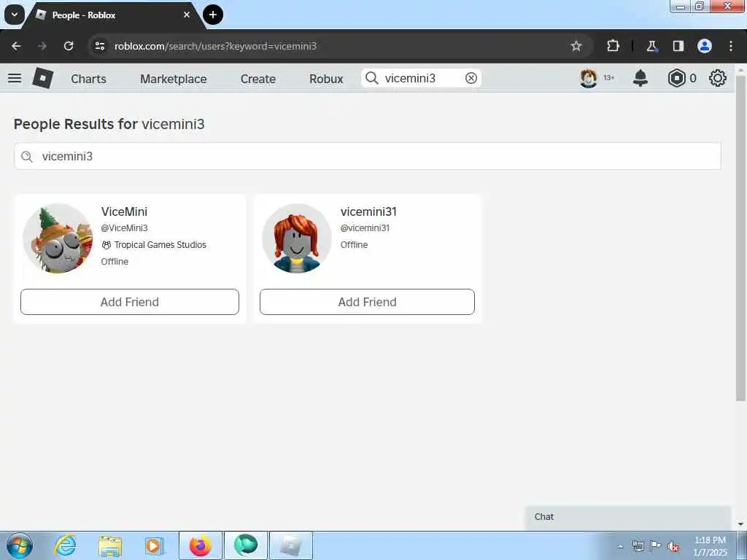The height and width of the screenshot is (560, 747).
Task: Click the Roblox logo home icon
Action: click(42, 78)
